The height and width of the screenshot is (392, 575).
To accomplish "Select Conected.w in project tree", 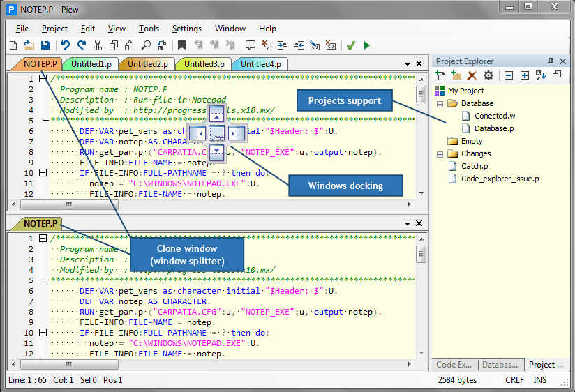I will [x=495, y=116].
